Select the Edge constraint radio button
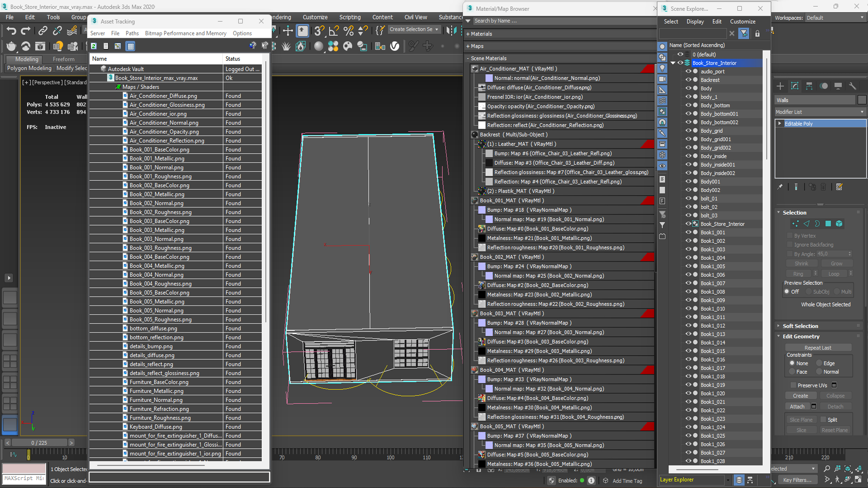 click(819, 363)
